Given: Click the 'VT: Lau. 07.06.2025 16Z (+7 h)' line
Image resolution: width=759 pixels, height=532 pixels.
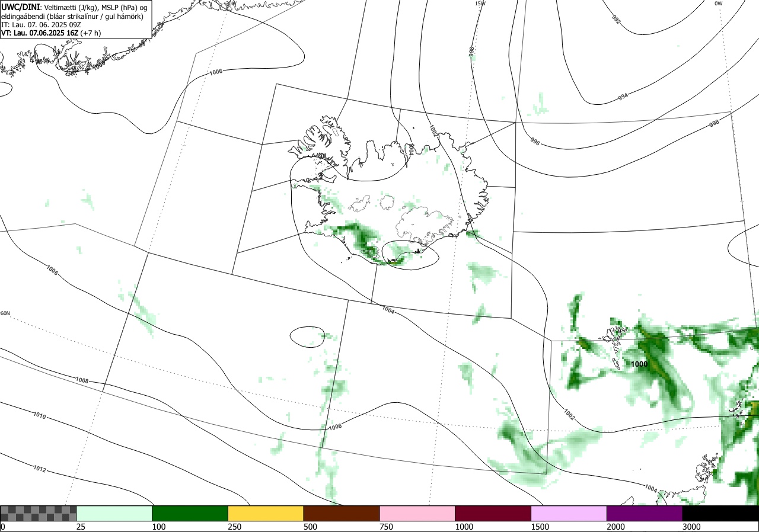Looking at the screenshot, I should coord(51,33).
